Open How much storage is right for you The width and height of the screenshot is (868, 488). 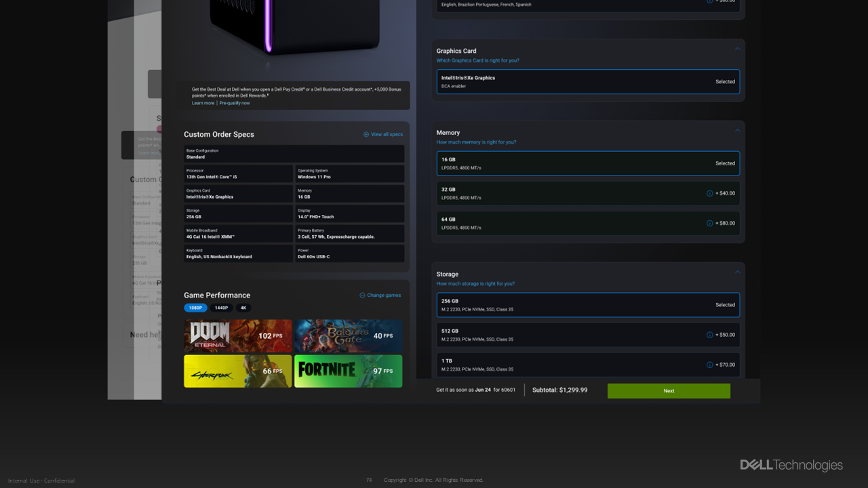475,284
